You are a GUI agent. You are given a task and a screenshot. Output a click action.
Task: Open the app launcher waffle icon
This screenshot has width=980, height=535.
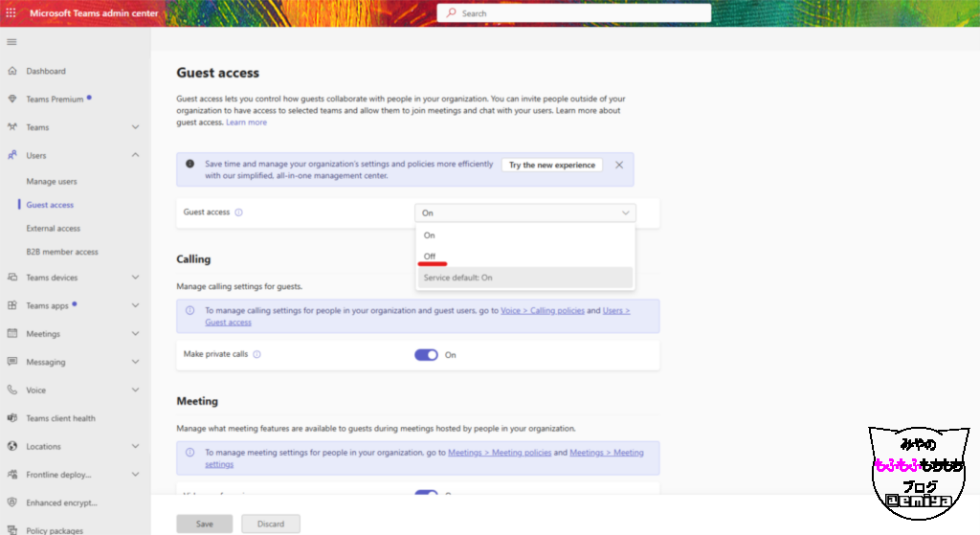11,12
